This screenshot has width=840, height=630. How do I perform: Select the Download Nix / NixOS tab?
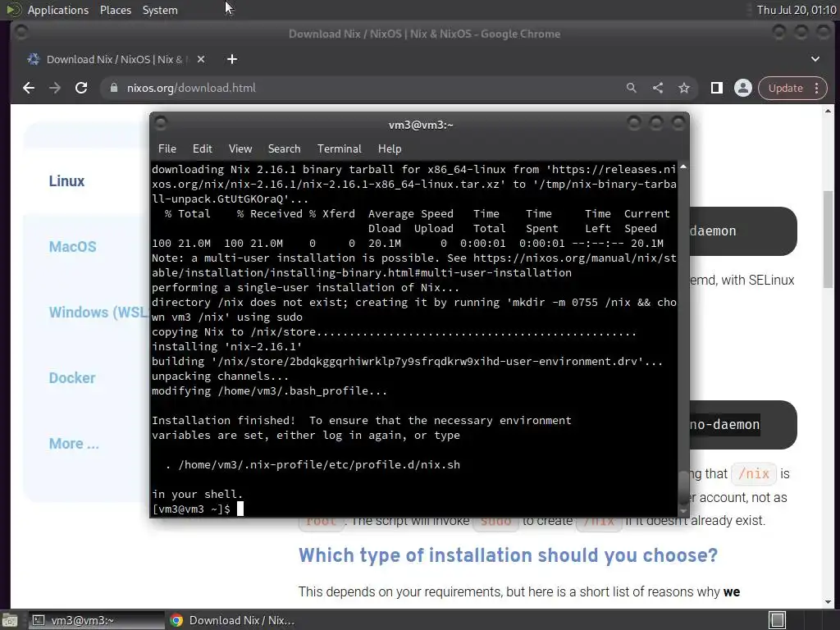pyautogui.click(x=115, y=59)
